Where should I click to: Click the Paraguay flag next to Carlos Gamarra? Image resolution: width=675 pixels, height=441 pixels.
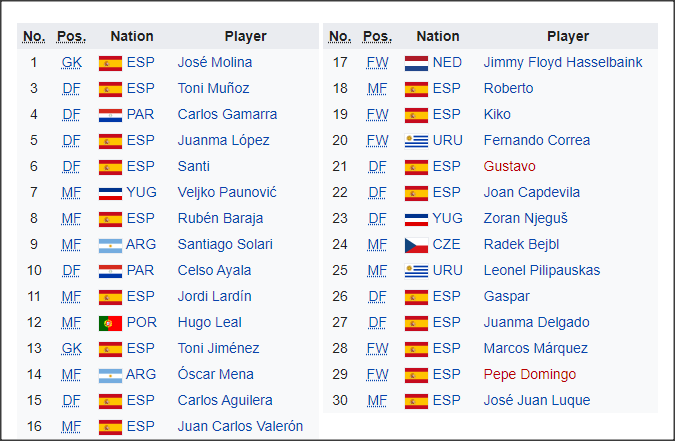[110, 115]
